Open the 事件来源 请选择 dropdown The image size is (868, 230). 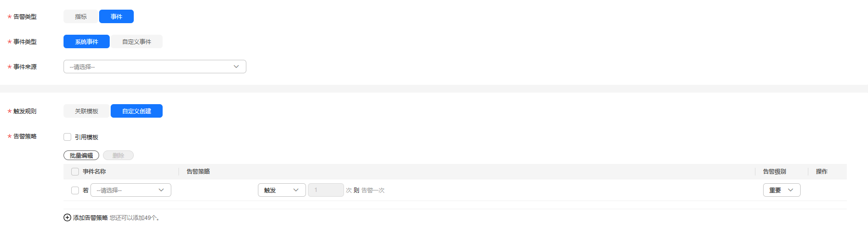tap(155, 67)
